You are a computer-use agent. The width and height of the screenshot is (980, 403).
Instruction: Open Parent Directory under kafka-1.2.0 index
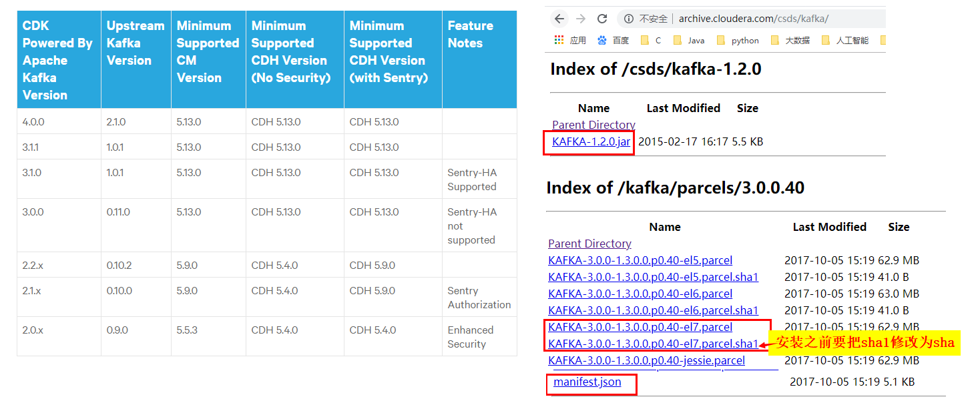pyautogui.click(x=593, y=125)
